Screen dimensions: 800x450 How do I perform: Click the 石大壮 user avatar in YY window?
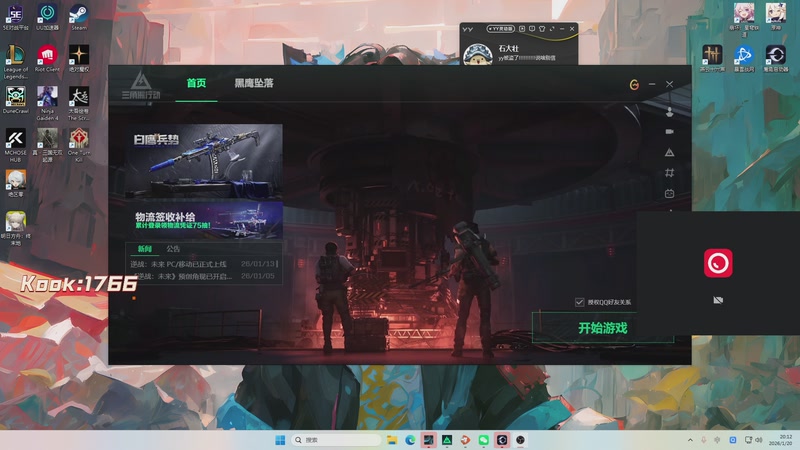tap(478, 54)
